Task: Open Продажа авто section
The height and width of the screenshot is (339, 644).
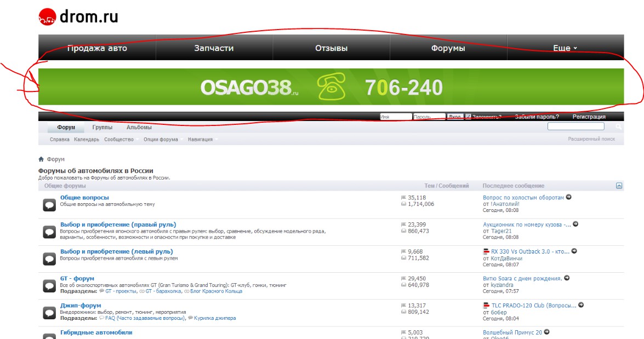Action: [97, 48]
